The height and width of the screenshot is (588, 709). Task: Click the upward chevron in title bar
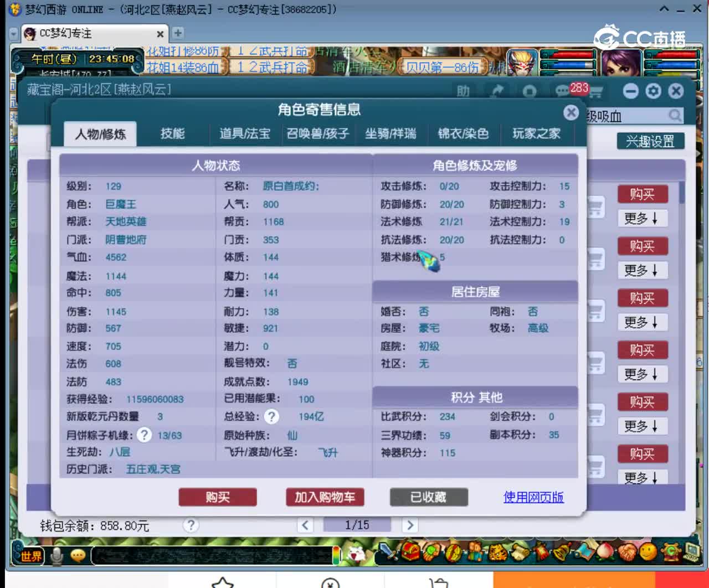pos(664,9)
